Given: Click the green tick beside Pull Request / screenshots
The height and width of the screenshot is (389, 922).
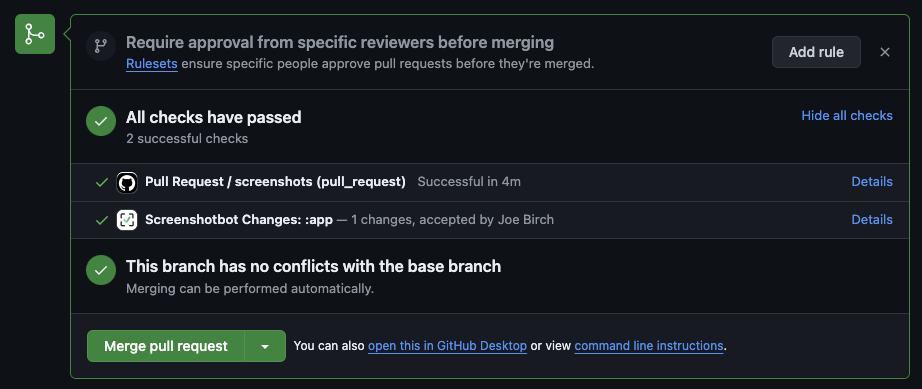Looking at the screenshot, I should [102, 182].
